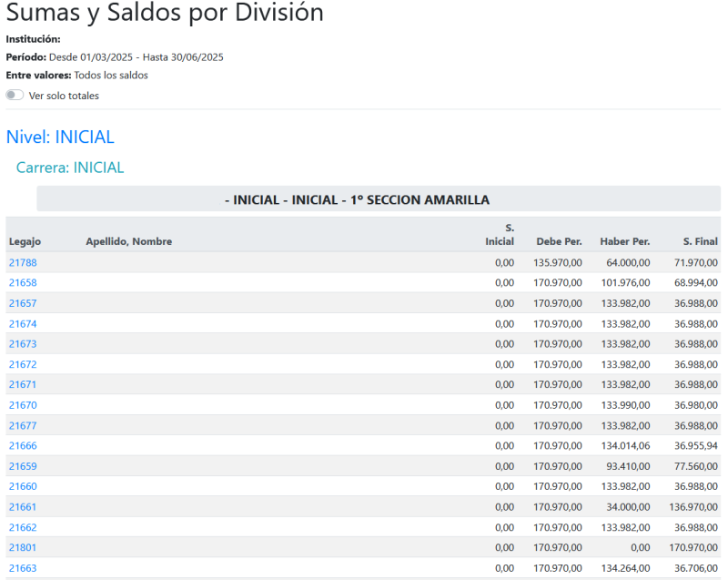Open legajo 21671 details
This screenshot has height=580, width=728.
(23, 385)
